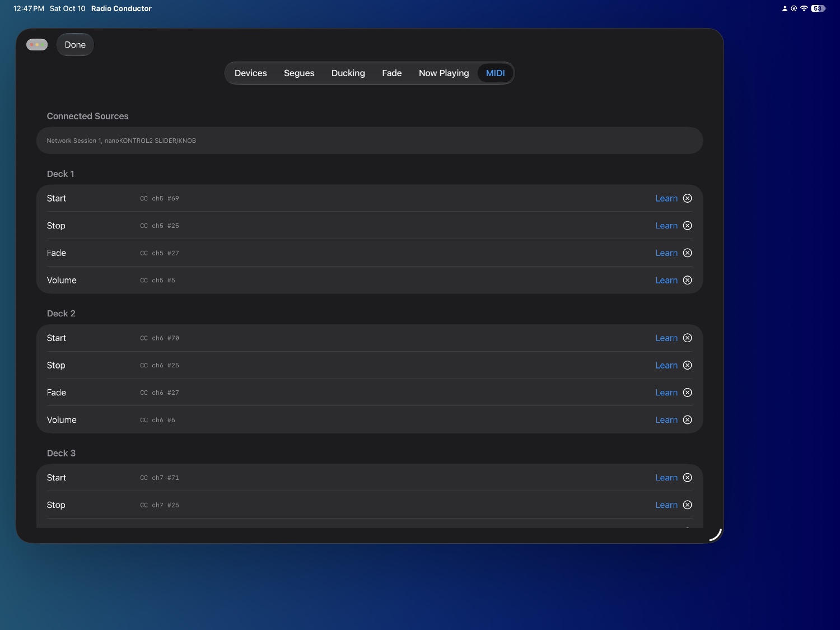Click the 'Deck 3' section heading
This screenshot has height=630, width=840.
coord(61,453)
